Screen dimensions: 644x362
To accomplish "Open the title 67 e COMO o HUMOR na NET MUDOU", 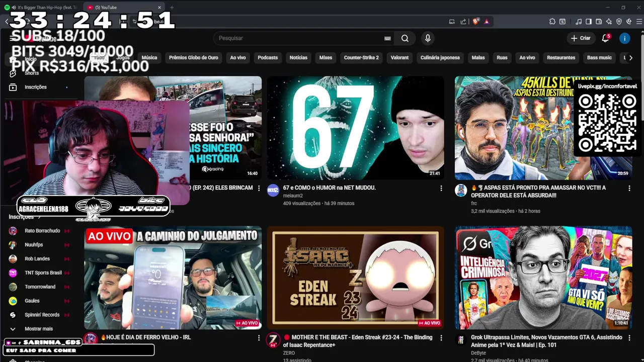I will coord(330,188).
